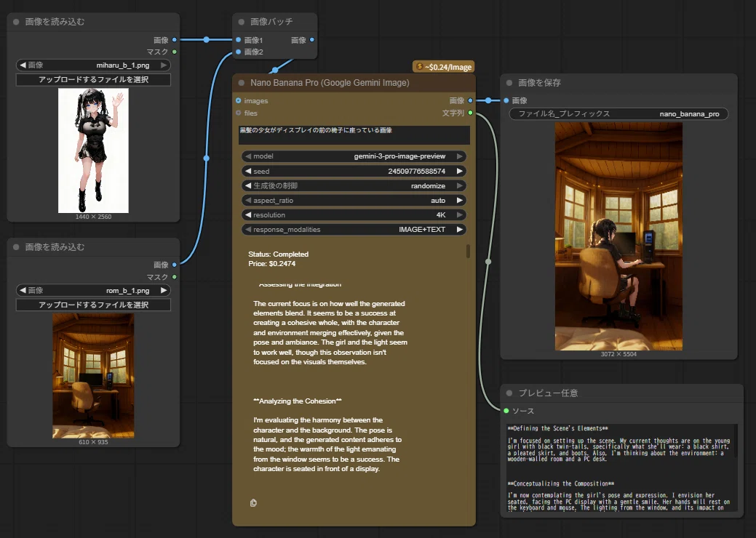Collapse the 画像バッチ node via its dot

click(241, 22)
